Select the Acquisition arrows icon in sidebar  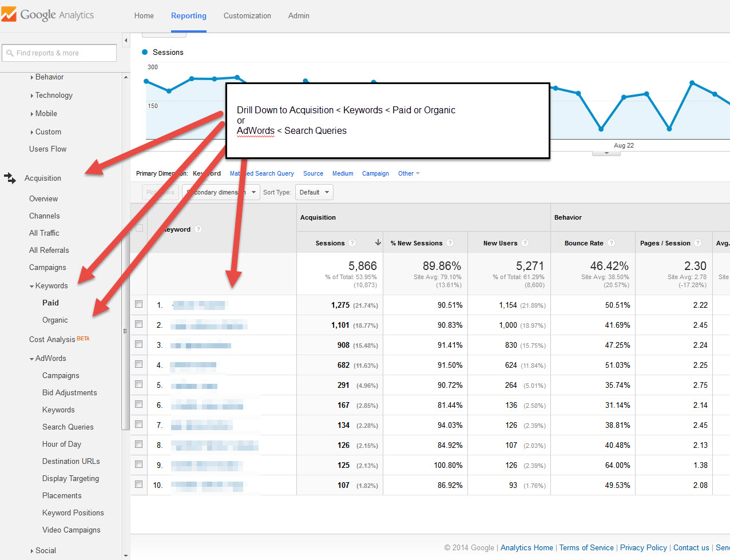10,178
